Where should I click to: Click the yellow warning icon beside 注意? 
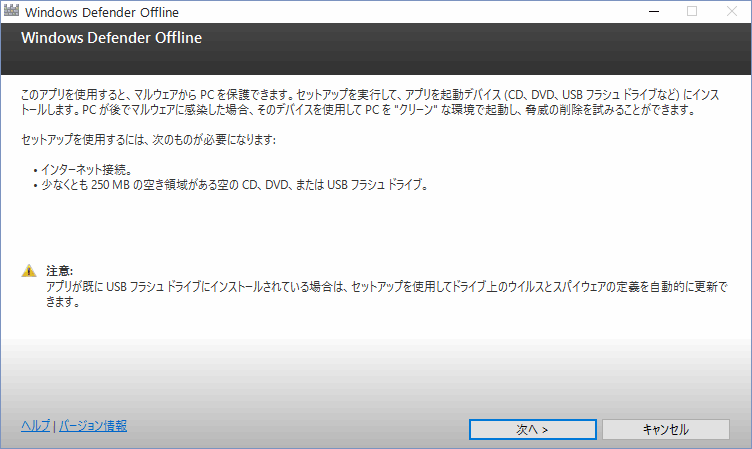(29, 271)
